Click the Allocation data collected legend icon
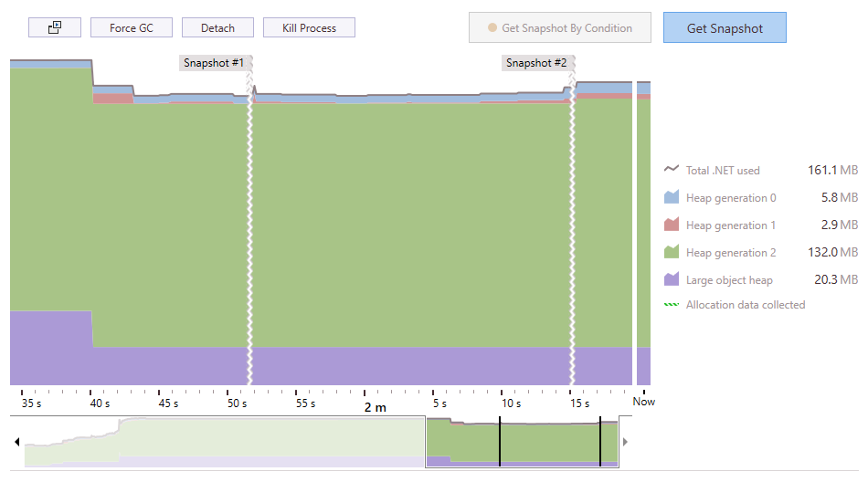The height and width of the screenshot is (482, 868). (672, 305)
